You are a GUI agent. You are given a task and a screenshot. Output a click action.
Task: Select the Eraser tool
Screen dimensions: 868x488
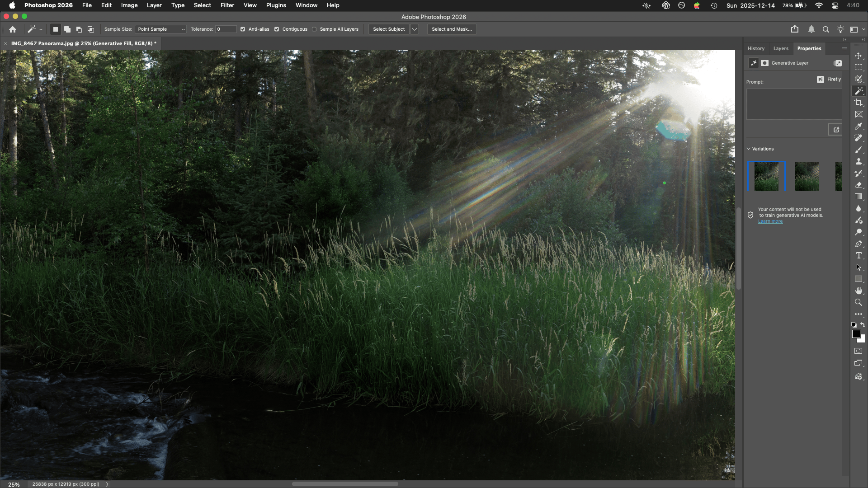coord(858,185)
